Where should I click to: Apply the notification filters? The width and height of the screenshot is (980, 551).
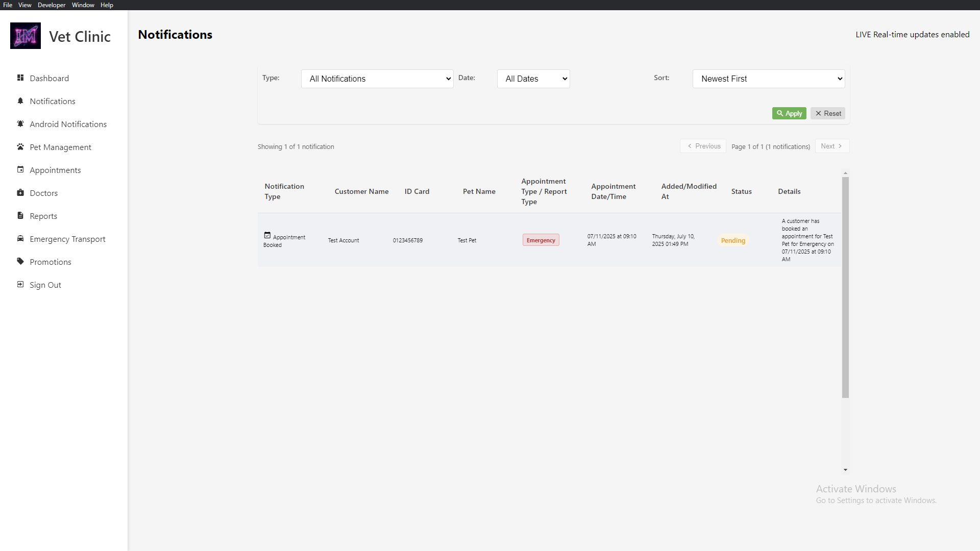click(789, 113)
